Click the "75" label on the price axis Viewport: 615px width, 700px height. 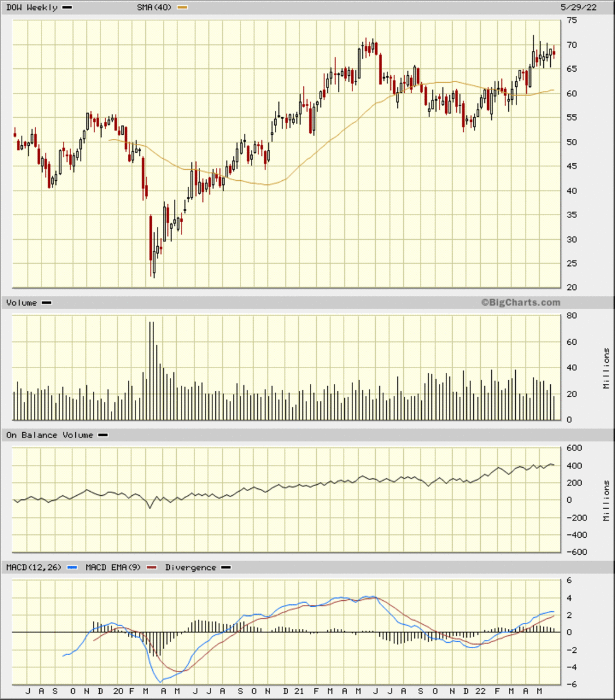[x=571, y=20]
